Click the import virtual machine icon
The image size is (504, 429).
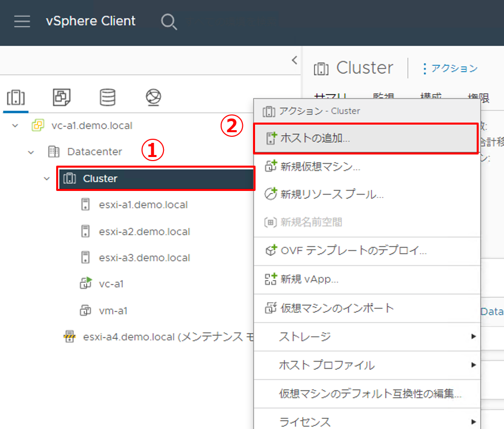(x=271, y=307)
